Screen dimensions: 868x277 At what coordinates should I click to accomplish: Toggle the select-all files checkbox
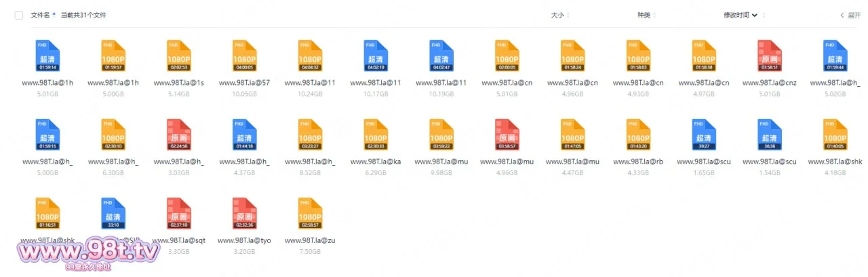18,15
